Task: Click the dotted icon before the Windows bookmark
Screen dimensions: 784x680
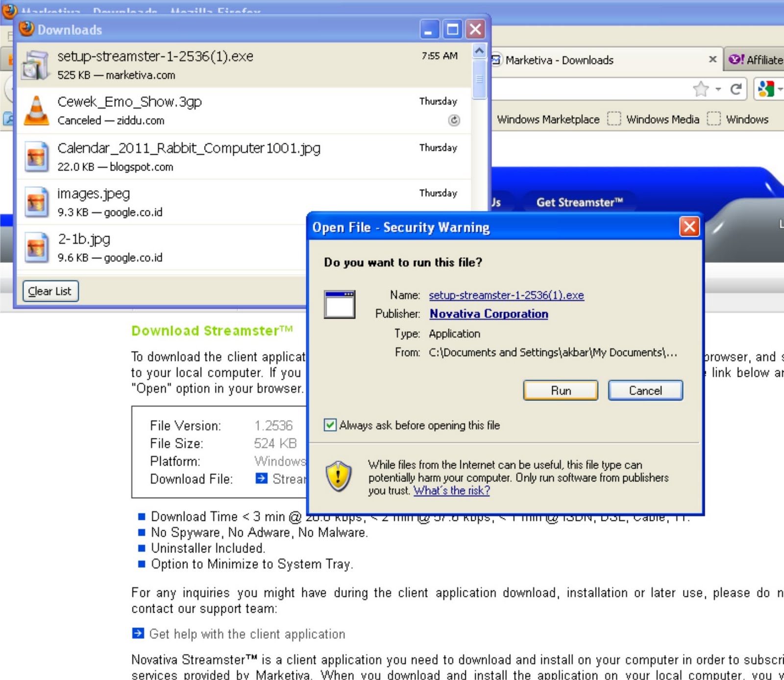Action: (x=714, y=119)
